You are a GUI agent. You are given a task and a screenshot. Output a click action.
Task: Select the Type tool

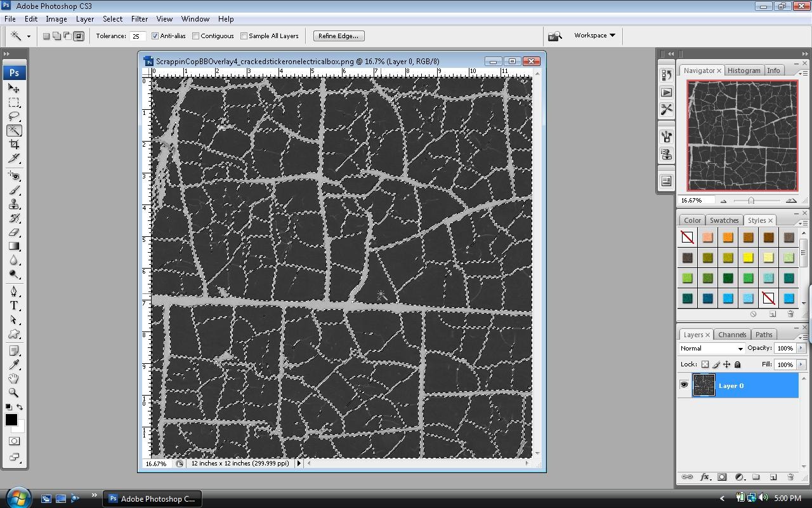coord(14,305)
